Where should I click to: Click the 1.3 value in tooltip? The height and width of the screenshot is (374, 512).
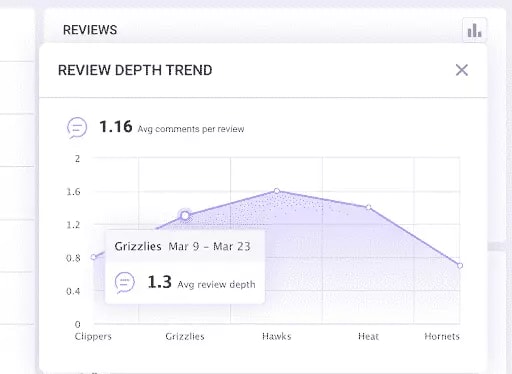coord(159,282)
